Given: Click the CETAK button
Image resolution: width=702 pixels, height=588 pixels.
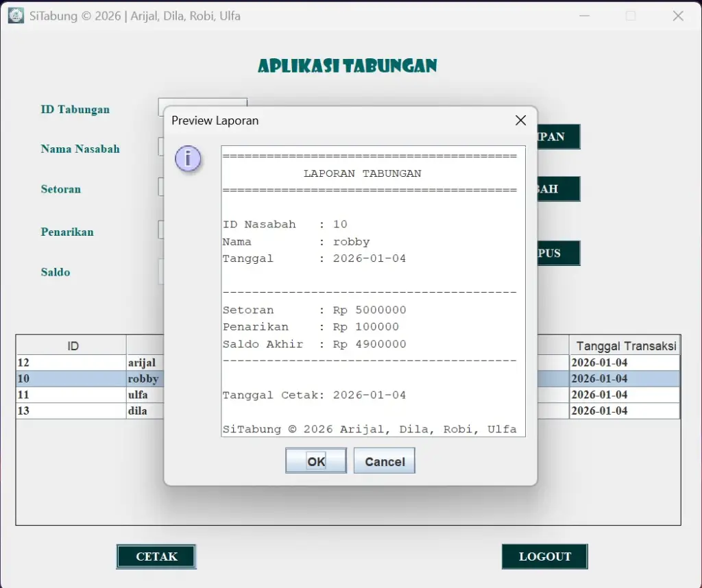Looking at the screenshot, I should pos(156,556).
